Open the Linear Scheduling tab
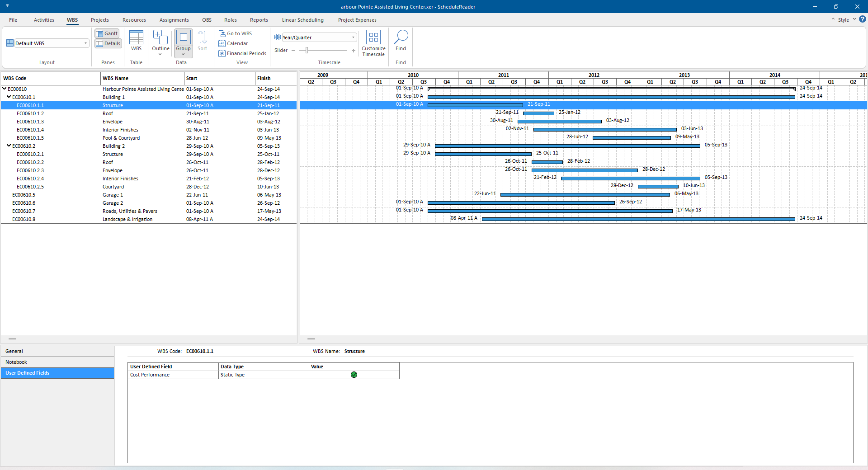Image resolution: width=868 pixels, height=470 pixels. click(302, 20)
